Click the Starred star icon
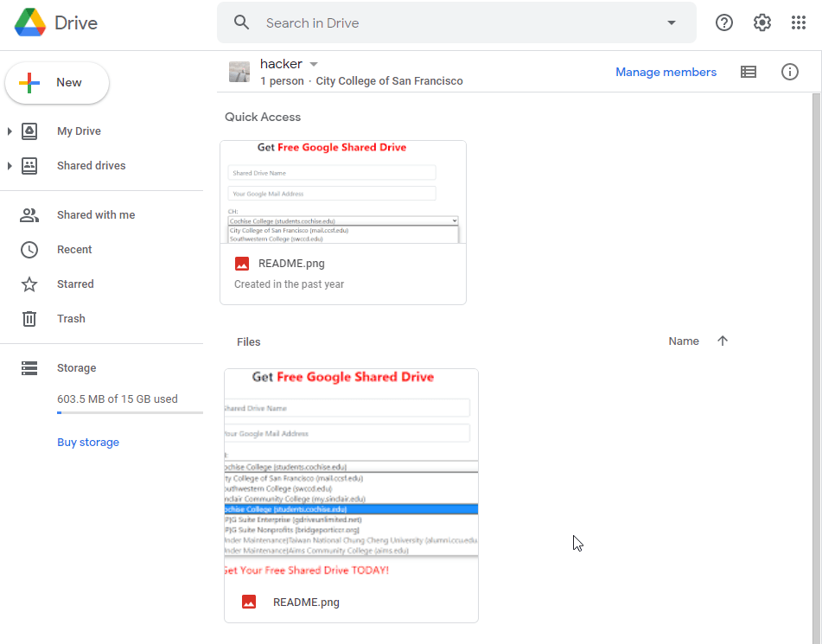Image resolution: width=822 pixels, height=644 pixels. (x=29, y=284)
